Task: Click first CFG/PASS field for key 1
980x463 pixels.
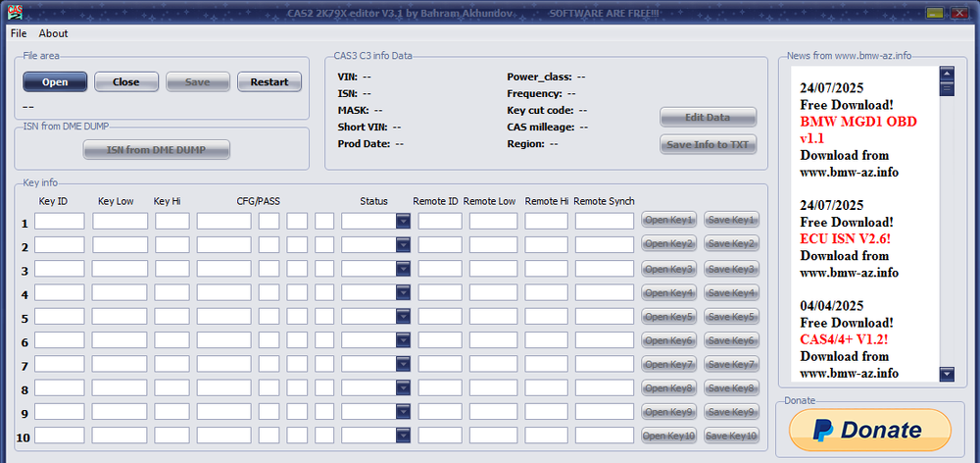Action: pyautogui.click(x=223, y=221)
